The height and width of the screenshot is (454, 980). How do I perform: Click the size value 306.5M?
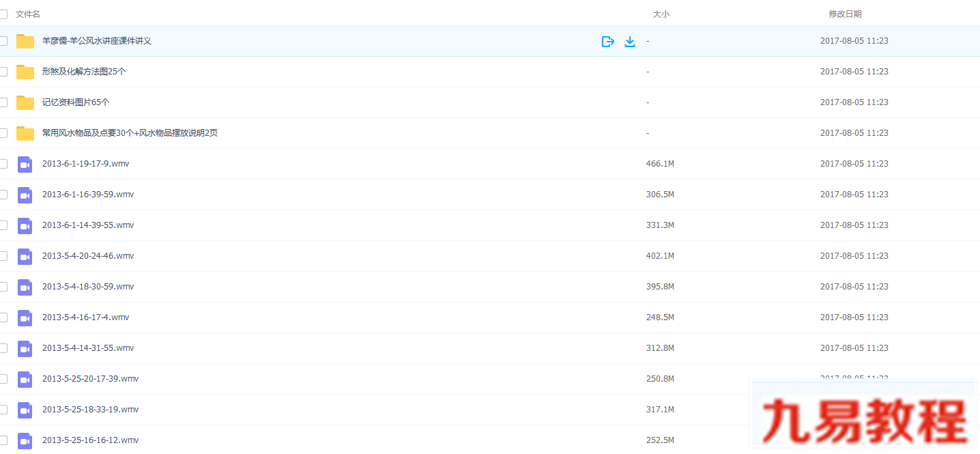coord(660,195)
